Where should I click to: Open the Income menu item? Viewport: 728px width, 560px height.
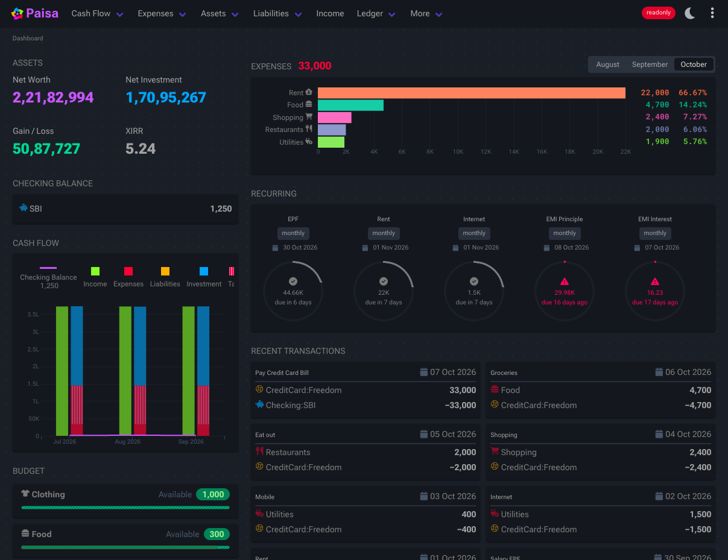pos(330,13)
